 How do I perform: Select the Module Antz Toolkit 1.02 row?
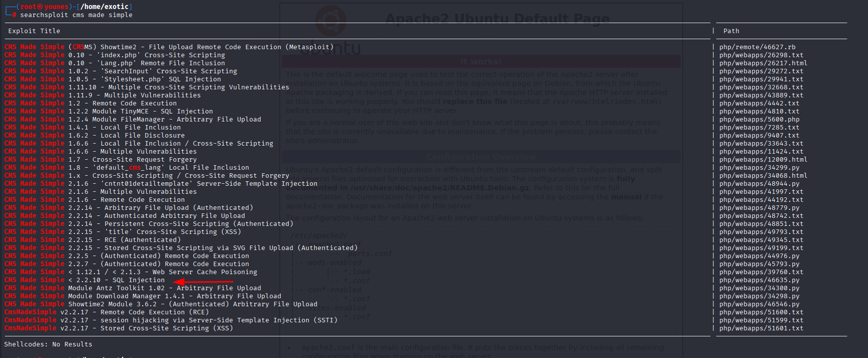(133, 288)
